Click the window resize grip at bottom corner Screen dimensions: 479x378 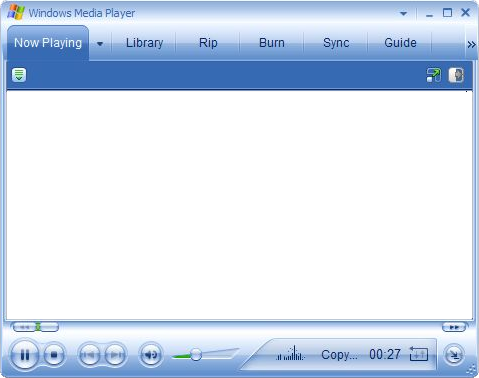[472, 370]
